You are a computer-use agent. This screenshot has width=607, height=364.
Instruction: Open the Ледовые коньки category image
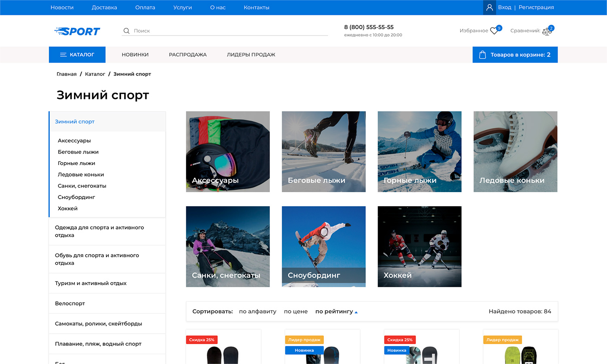(515, 151)
